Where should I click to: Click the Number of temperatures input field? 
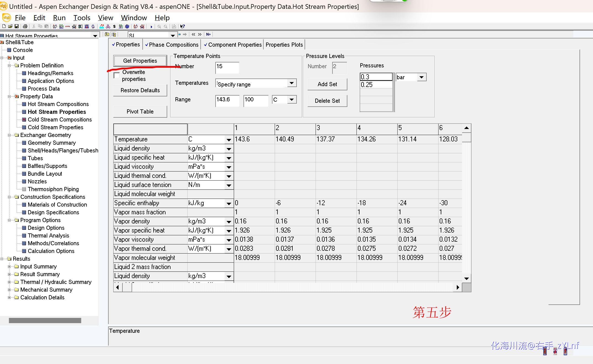(227, 67)
